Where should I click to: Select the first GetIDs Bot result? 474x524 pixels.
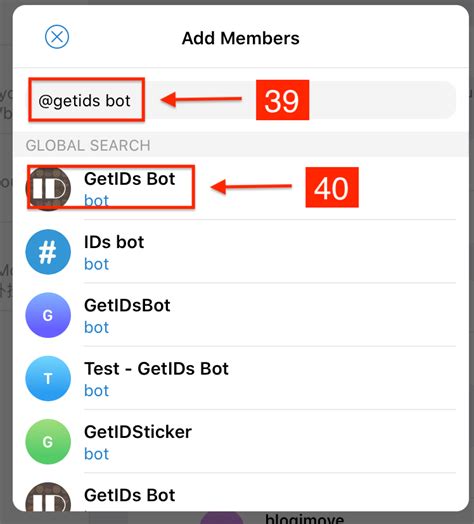241,188
